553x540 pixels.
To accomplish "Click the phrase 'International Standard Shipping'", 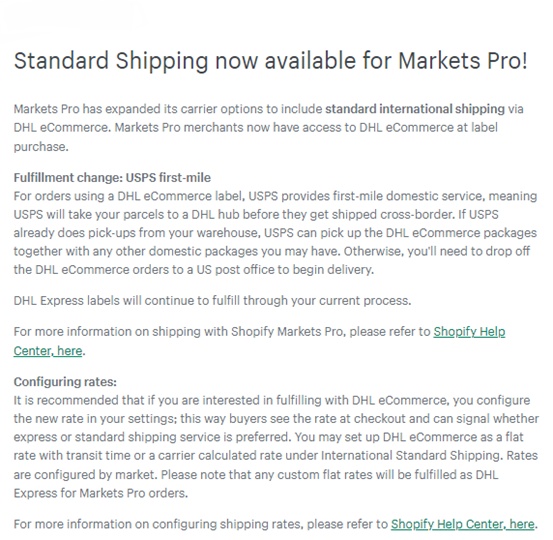I will click(x=411, y=455).
